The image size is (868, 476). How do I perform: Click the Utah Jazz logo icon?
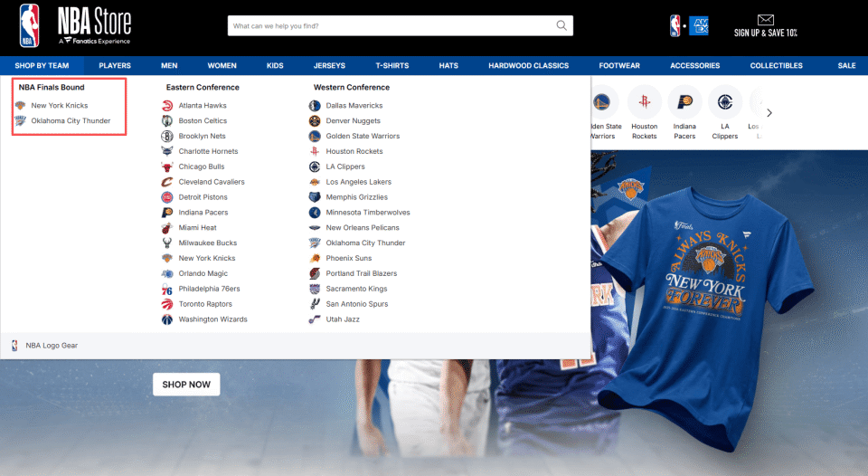315,319
